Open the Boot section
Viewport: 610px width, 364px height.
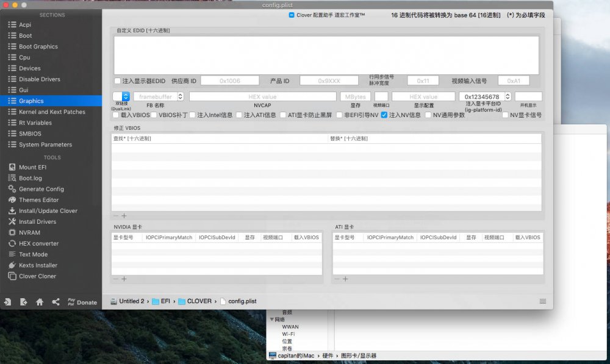click(25, 35)
